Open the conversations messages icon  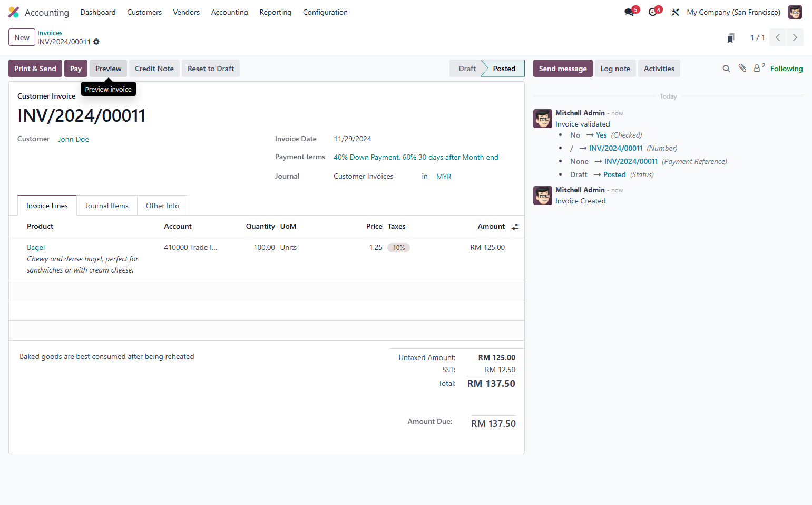click(x=629, y=12)
